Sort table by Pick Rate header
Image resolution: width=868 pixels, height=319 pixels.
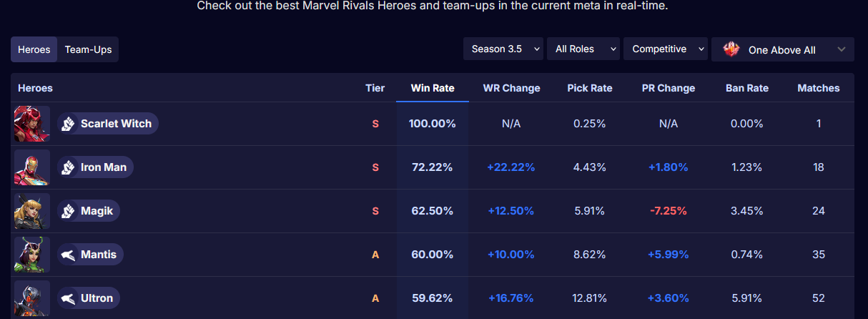[x=590, y=88]
